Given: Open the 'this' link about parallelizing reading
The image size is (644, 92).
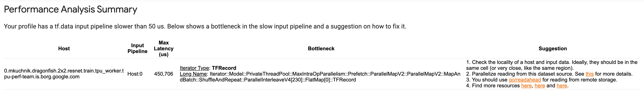Looking at the screenshot, I should tap(589, 74).
